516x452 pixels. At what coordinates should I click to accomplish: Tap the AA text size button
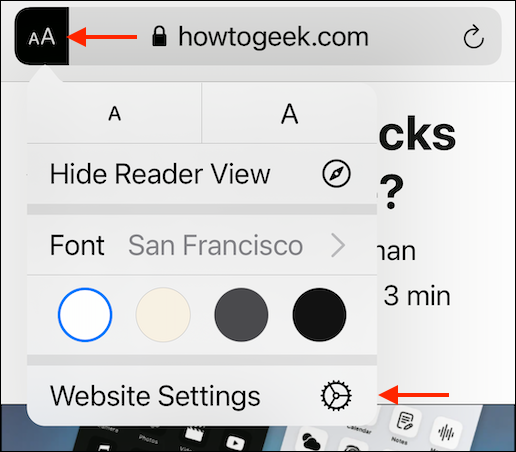click(x=42, y=36)
